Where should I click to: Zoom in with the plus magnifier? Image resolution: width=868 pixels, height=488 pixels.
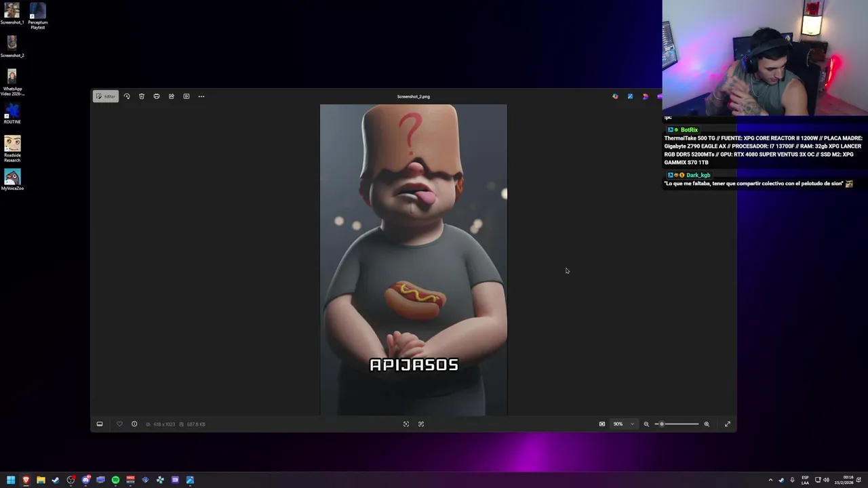point(707,424)
